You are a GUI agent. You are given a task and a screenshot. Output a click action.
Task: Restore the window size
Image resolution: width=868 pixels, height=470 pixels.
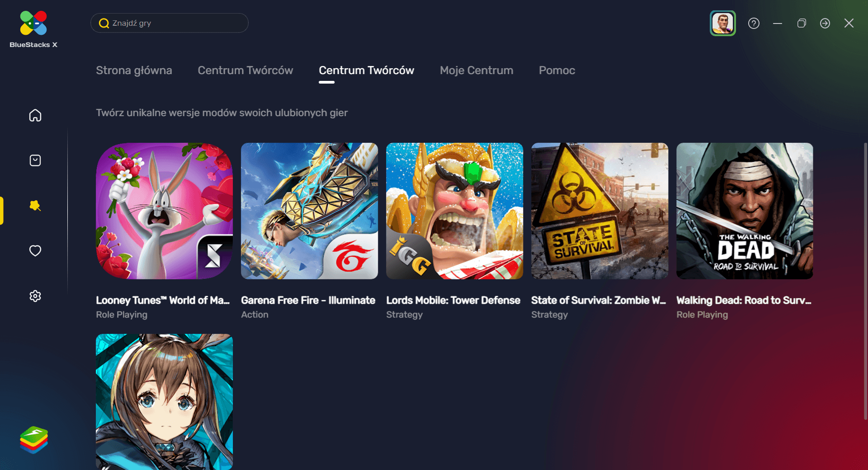[802, 23]
